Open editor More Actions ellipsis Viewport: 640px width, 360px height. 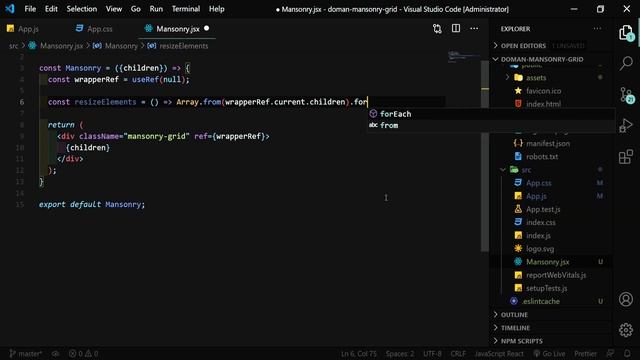[474, 29]
